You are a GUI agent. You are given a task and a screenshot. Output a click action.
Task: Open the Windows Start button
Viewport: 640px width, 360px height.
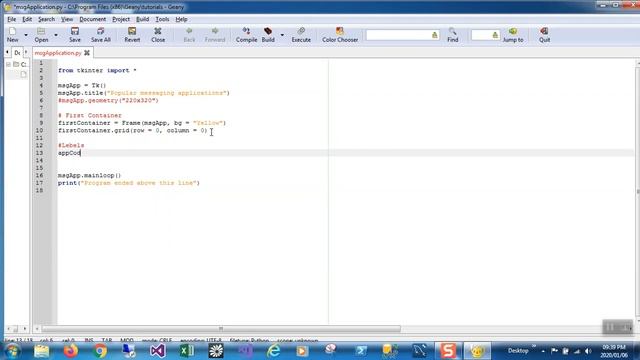tap(12, 351)
